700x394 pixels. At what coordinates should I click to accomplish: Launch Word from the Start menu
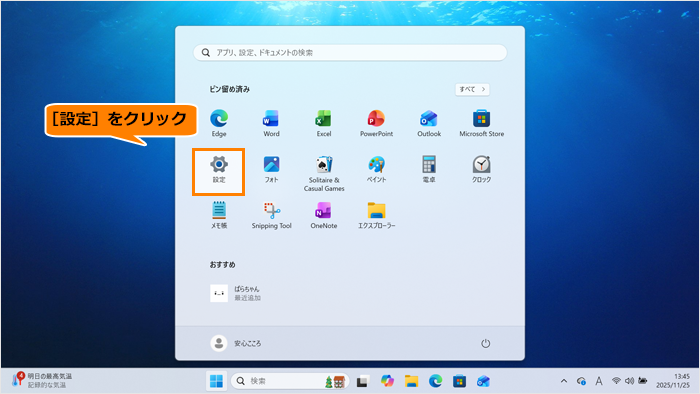(271, 123)
